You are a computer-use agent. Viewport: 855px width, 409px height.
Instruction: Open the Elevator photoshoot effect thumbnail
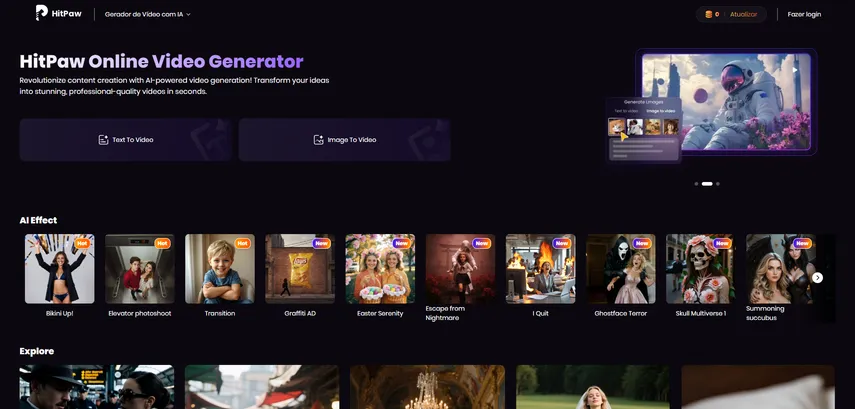click(140, 269)
